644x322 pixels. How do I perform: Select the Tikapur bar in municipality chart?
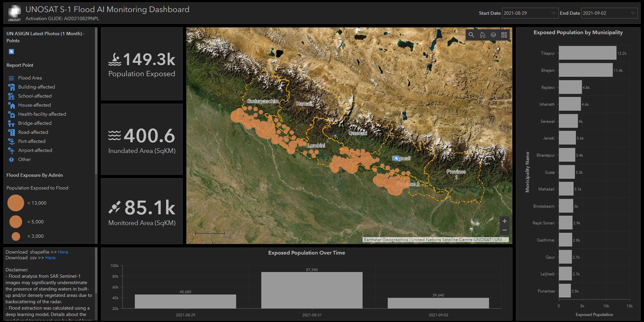(x=587, y=53)
